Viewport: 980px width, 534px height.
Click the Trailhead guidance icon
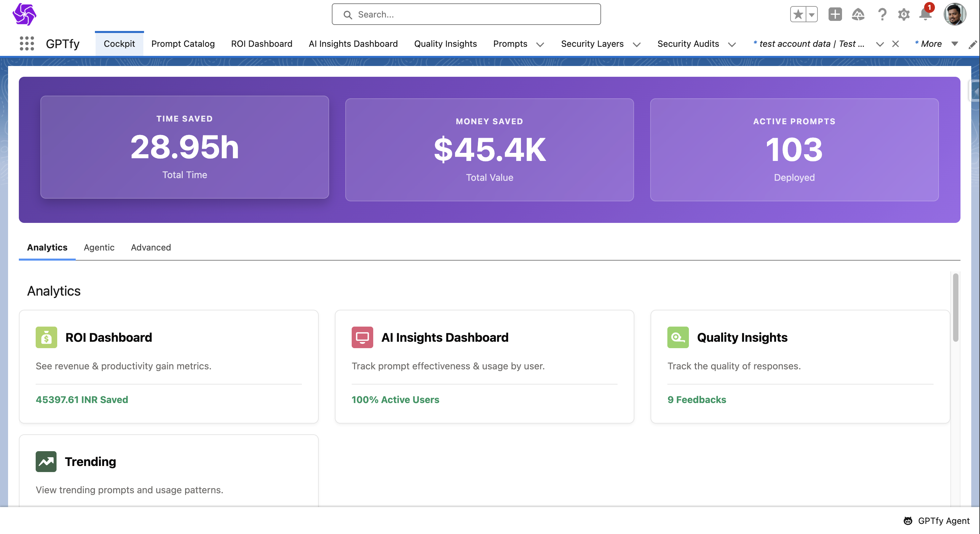pyautogui.click(x=858, y=14)
